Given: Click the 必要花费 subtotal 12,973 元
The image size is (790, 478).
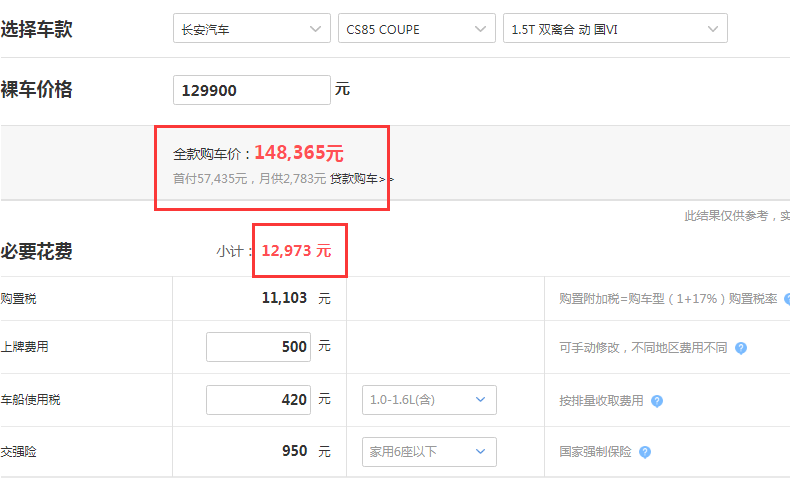Looking at the screenshot, I should [x=296, y=250].
